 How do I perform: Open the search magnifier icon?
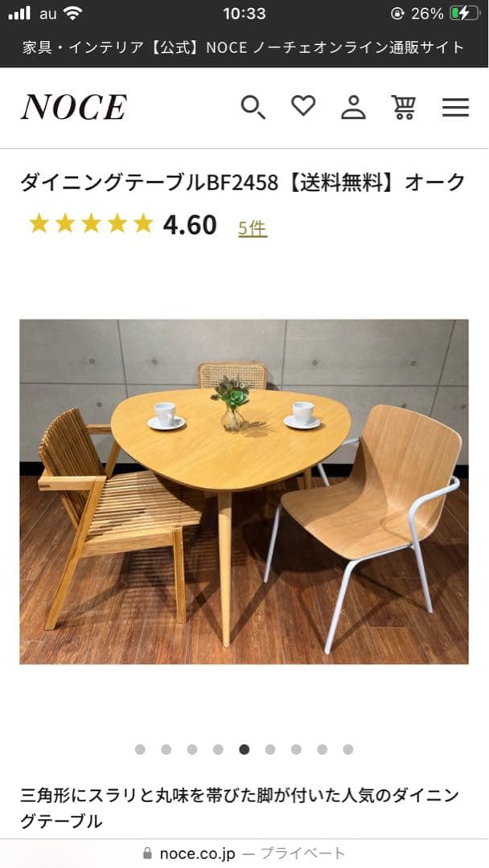coord(253,107)
